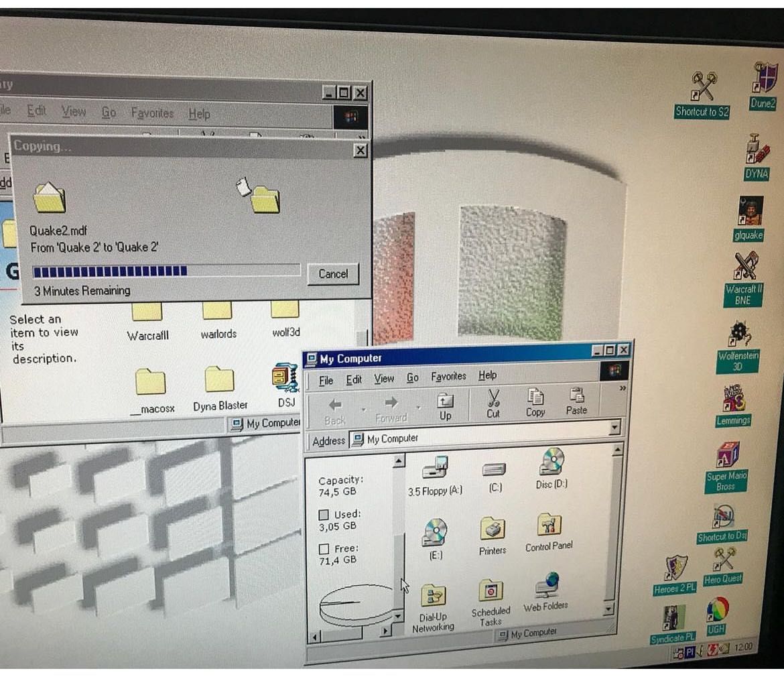The image size is (784, 681).
Task: Launch Syndicate PL desktop shortcut
Action: [673, 624]
